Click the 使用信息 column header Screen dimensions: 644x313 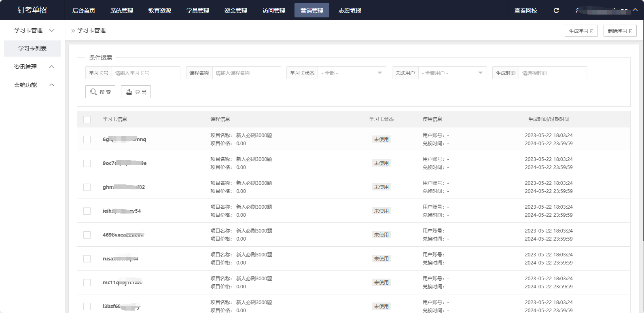(432, 119)
